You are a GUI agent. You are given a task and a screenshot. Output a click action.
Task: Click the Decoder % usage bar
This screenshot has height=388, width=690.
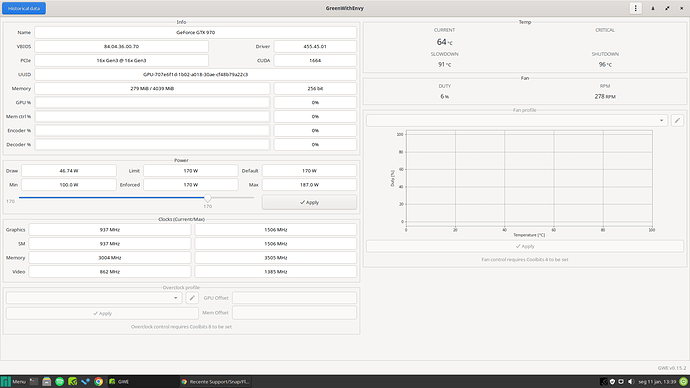tap(152, 145)
